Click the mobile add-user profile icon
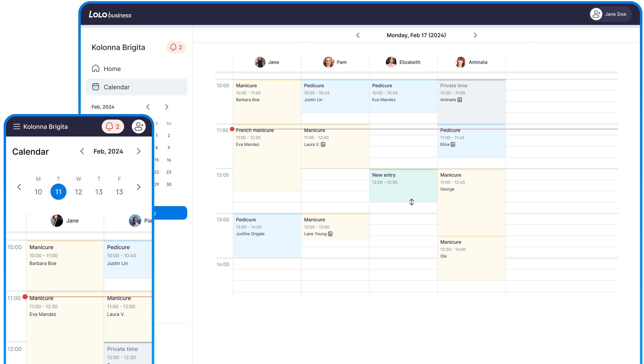The width and height of the screenshot is (644, 364). 139,127
